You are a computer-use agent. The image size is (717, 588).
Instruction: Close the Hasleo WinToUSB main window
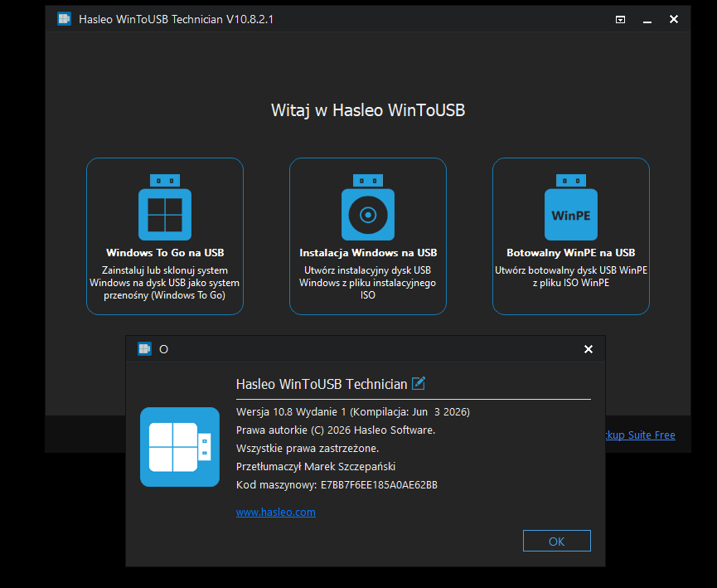(674, 19)
